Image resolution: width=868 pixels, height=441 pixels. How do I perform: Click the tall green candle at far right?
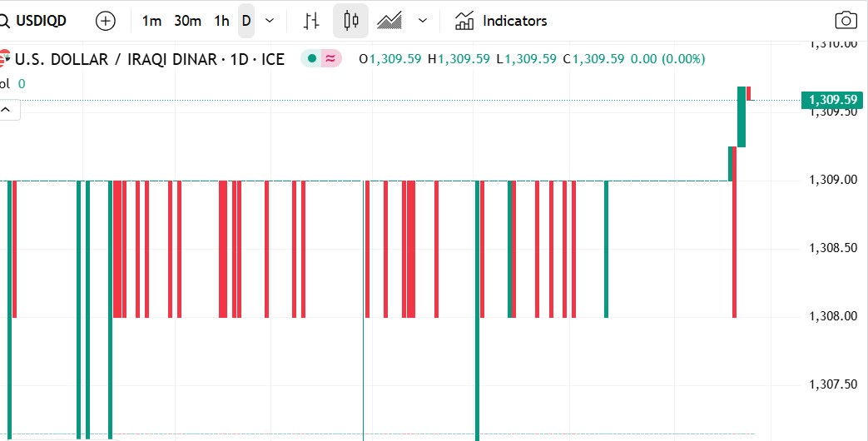tap(742, 116)
